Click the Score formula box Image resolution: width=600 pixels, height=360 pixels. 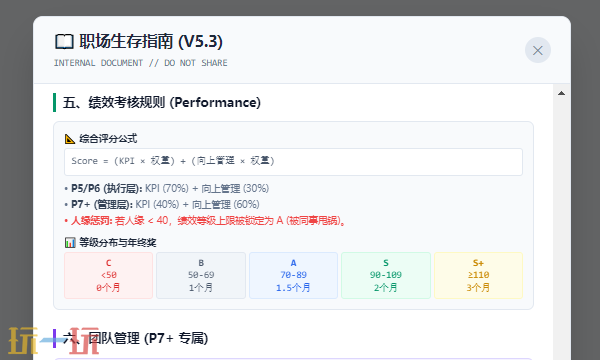pos(293,162)
